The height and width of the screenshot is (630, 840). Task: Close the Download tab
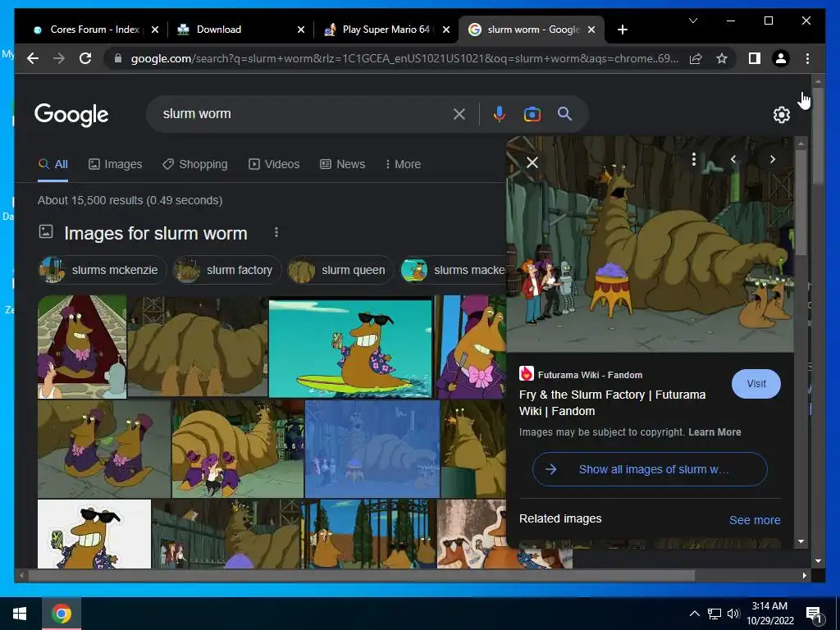click(x=301, y=30)
